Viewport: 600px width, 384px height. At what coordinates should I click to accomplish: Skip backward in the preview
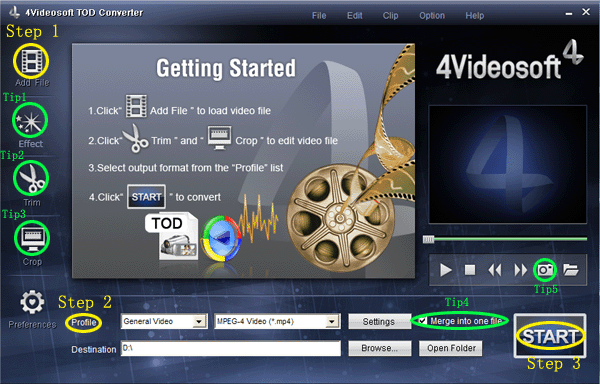(495, 270)
